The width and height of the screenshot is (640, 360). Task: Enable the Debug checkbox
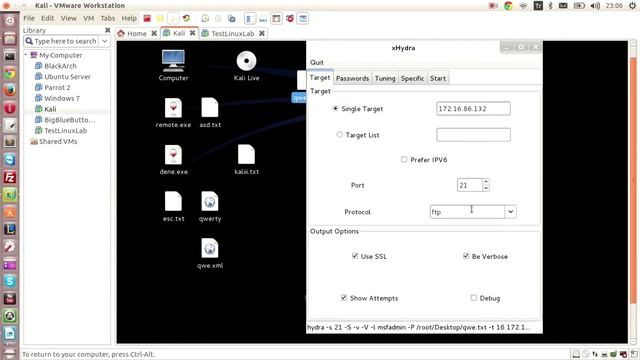473,298
